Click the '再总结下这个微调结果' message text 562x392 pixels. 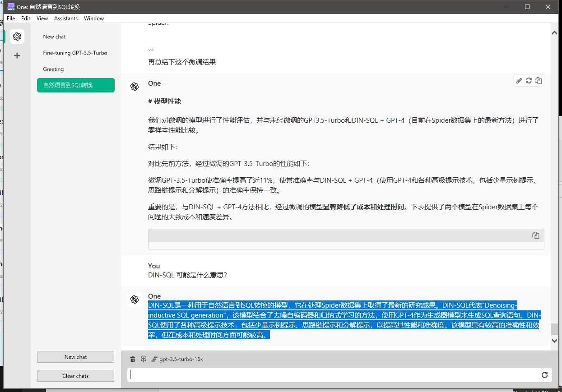182,62
